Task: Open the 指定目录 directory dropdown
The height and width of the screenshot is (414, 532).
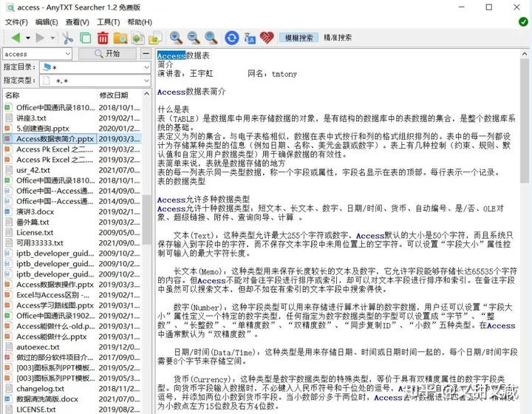Action: 146,67
